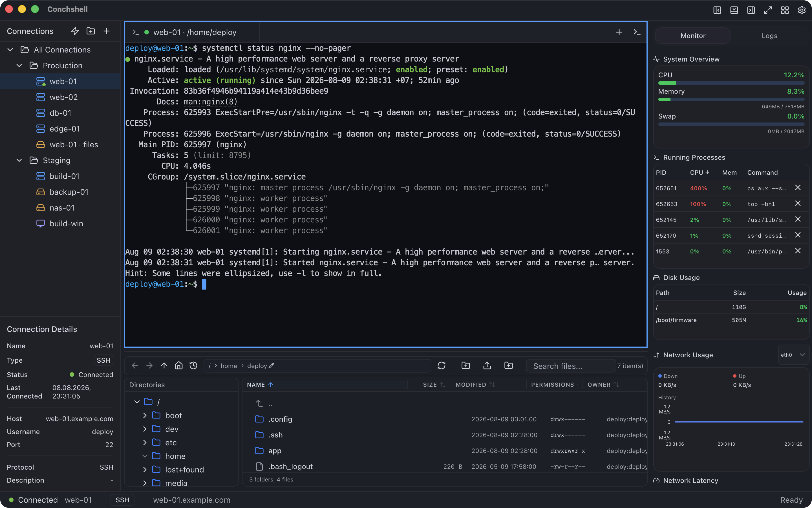
Task: Kill process 1553
Action: click(x=798, y=251)
